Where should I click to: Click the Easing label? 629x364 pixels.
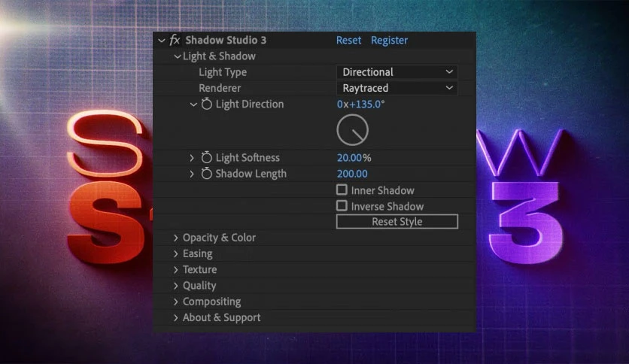point(197,253)
